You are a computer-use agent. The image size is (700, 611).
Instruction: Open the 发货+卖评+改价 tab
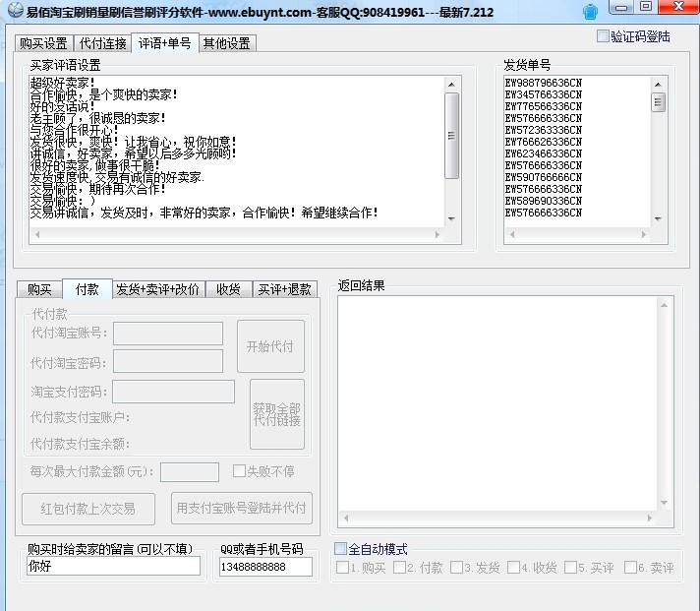(x=158, y=289)
